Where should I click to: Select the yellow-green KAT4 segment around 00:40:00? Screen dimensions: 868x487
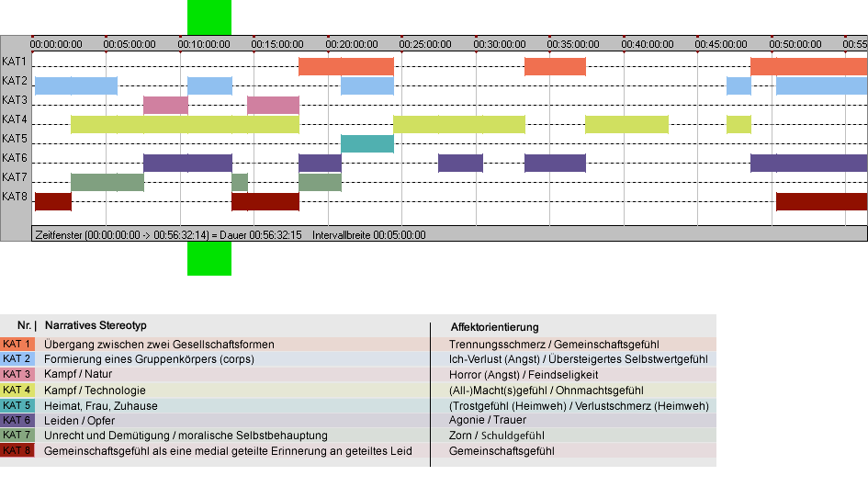pos(626,125)
